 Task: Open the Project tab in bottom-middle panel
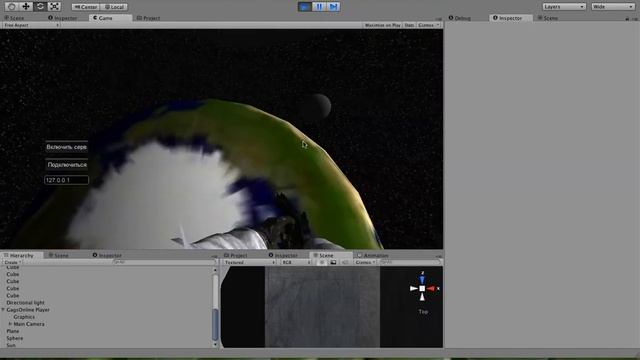click(236, 256)
